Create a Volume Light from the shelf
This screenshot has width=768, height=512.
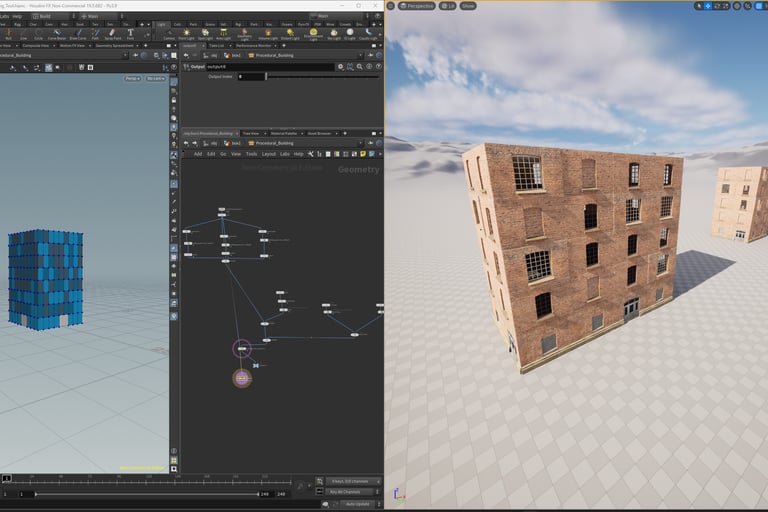point(268,34)
